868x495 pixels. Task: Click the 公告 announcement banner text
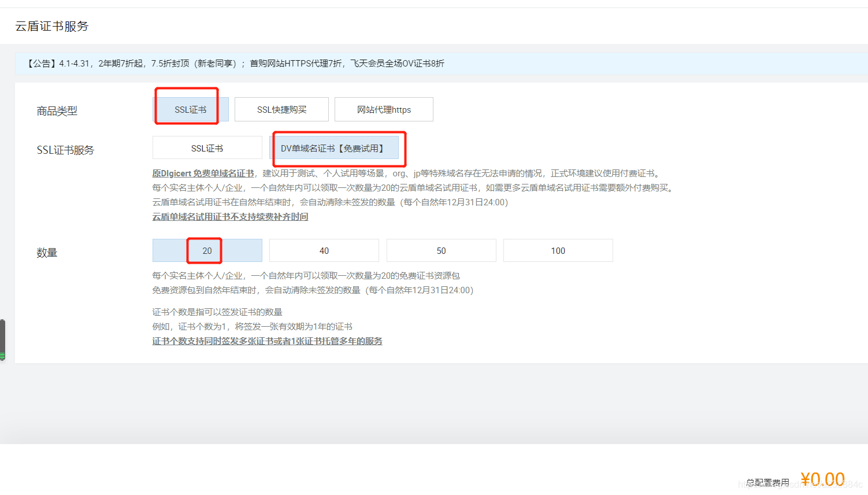click(x=235, y=64)
